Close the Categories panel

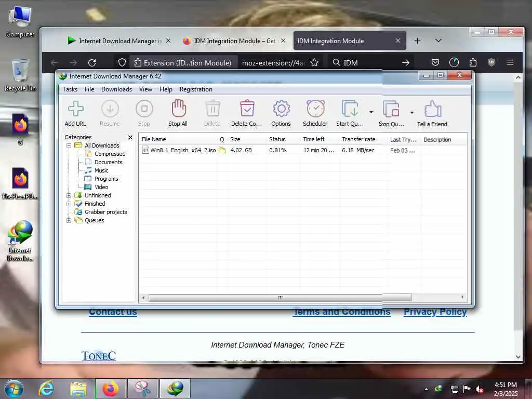[x=130, y=137]
